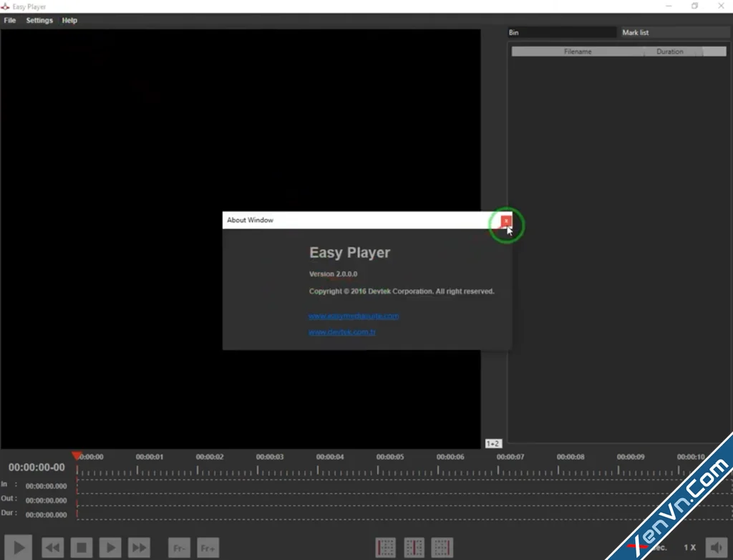Click the stop button
Image resolution: width=733 pixels, height=560 pixels.
tap(82, 547)
